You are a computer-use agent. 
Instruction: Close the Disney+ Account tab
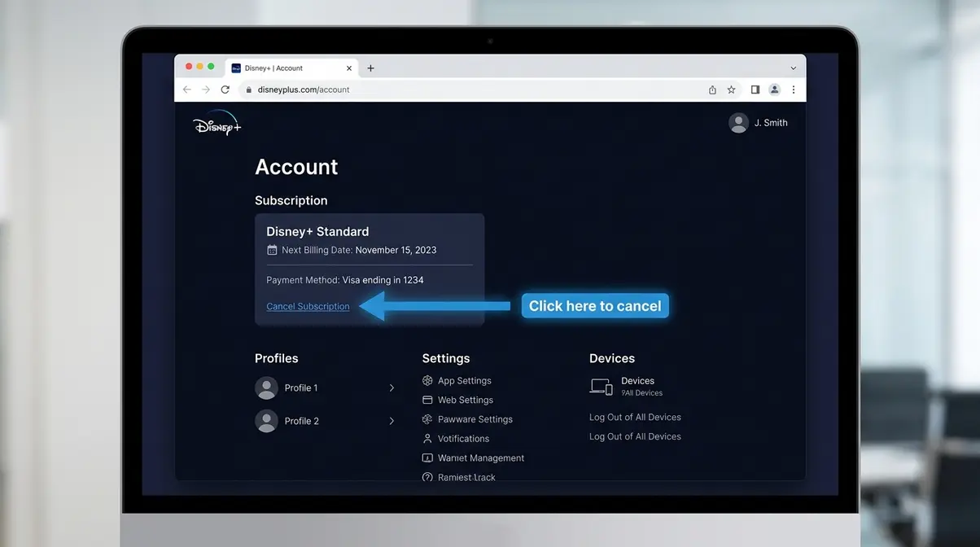pos(350,68)
